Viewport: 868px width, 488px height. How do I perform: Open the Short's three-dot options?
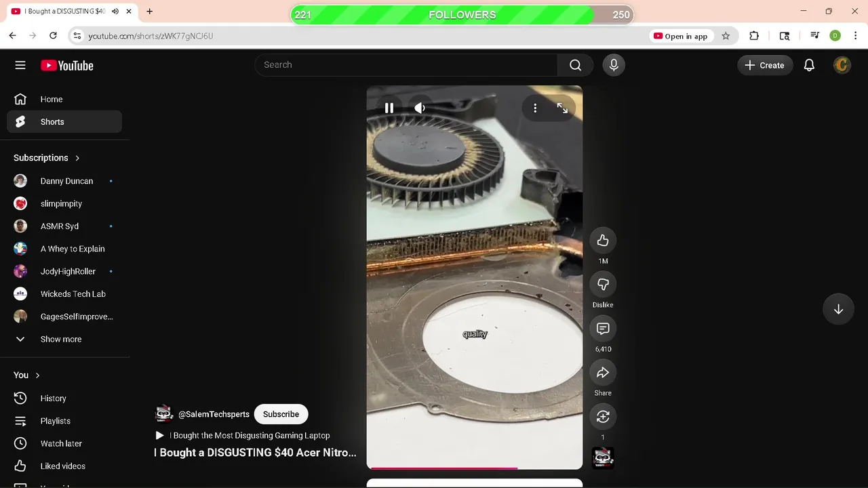click(x=535, y=108)
